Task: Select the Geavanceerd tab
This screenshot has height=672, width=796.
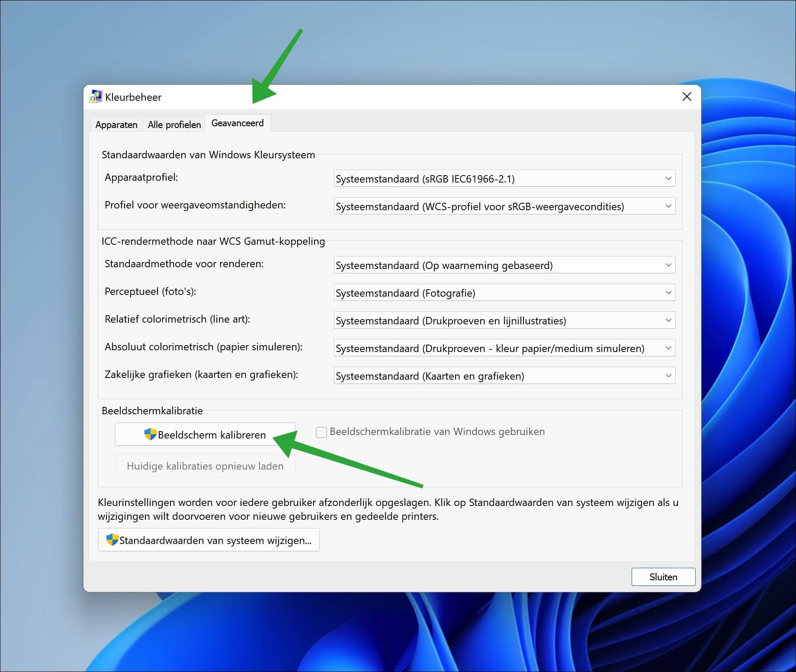Action: point(238,123)
